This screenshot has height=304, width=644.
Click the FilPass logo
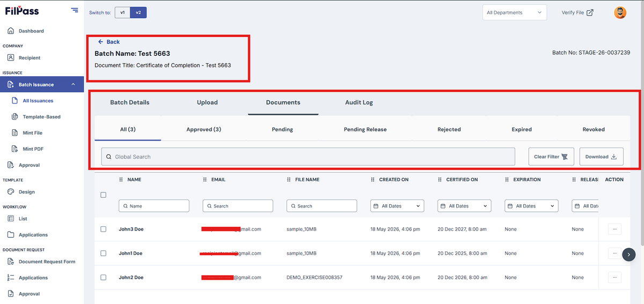pyautogui.click(x=22, y=11)
